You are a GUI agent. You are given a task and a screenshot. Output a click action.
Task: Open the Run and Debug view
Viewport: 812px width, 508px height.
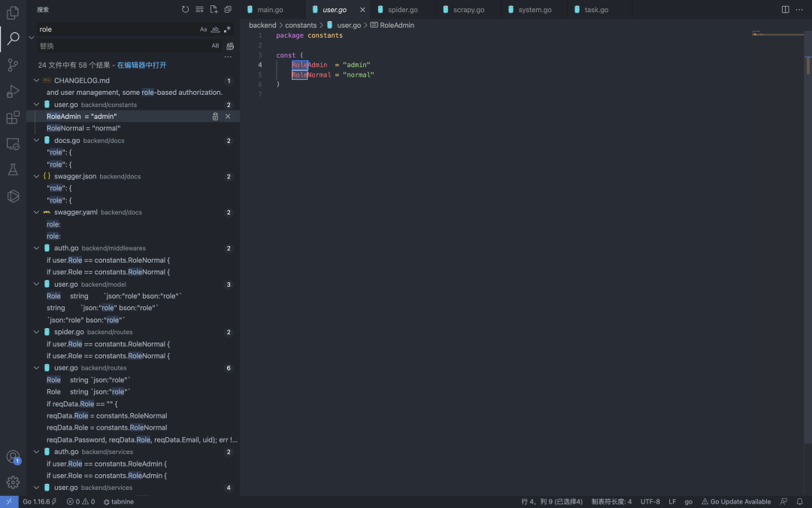pyautogui.click(x=13, y=92)
